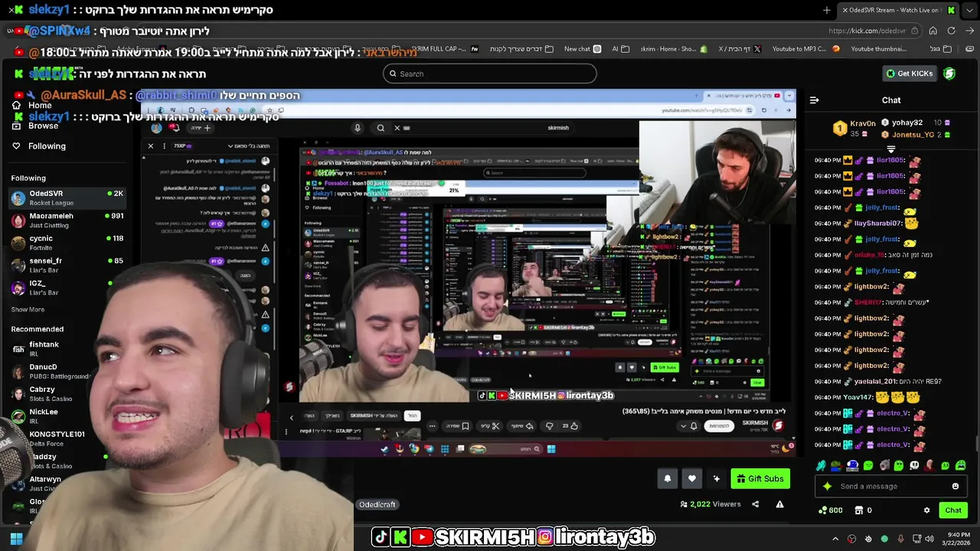Click the round green tray icon
This screenshot has height=551, width=980.
click(884, 539)
